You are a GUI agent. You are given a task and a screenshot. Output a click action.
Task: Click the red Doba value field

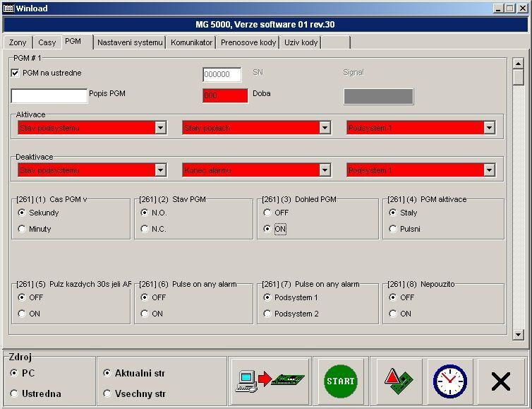click(225, 96)
